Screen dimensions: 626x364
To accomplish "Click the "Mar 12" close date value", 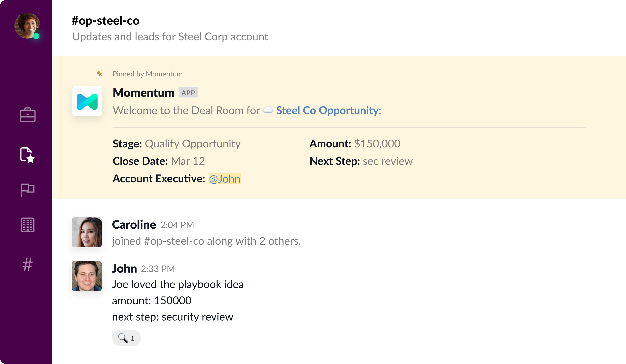I will (x=188, y=161).
